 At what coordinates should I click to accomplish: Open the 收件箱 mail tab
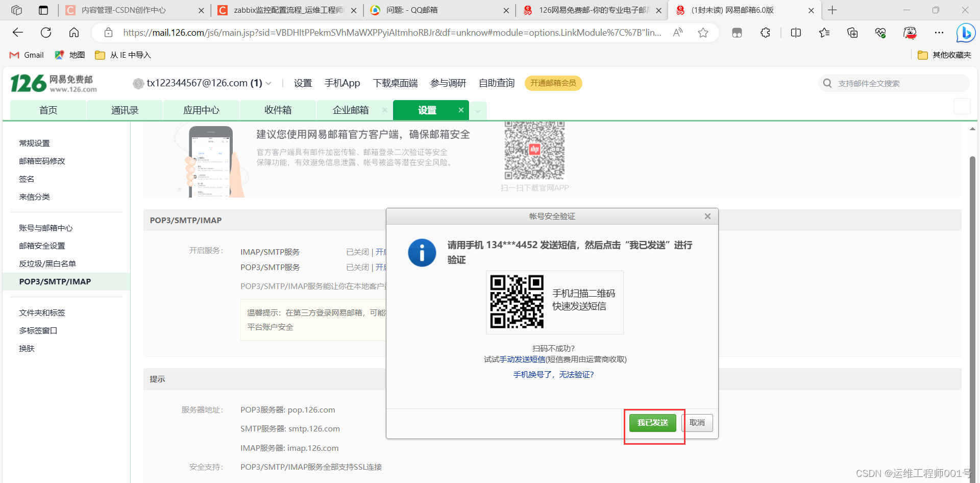278,110
